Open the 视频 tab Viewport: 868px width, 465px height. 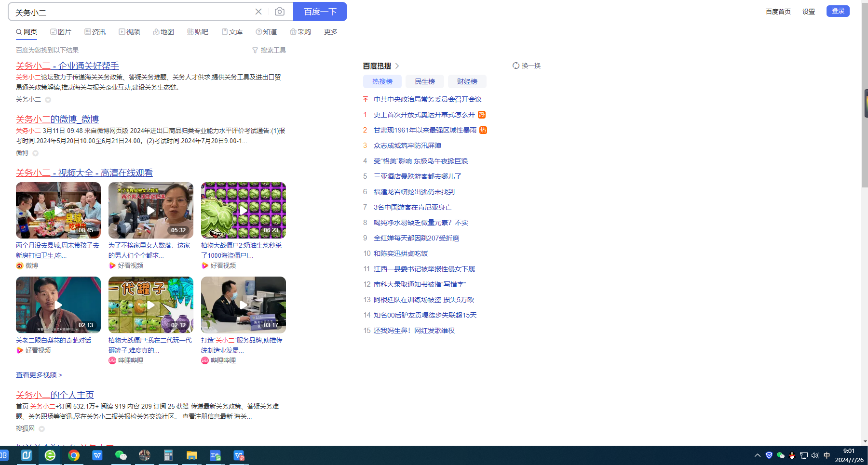tap(129, 32)
